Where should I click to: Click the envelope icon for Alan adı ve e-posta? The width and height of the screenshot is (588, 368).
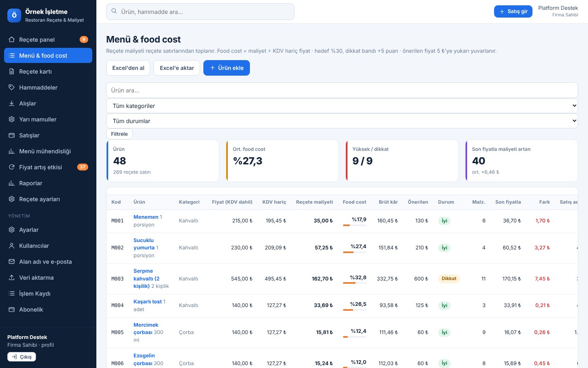click(11, 262)
